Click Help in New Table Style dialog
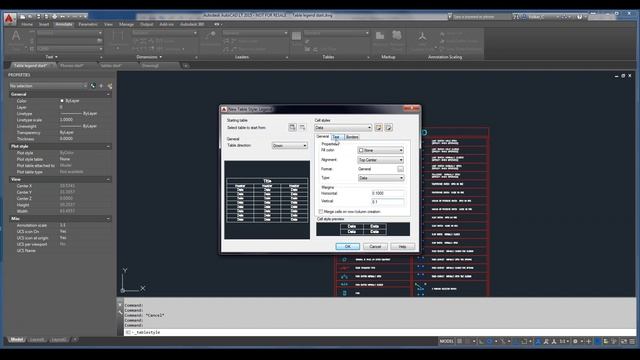This screenshot has width=640, height=360. [402, 247]
